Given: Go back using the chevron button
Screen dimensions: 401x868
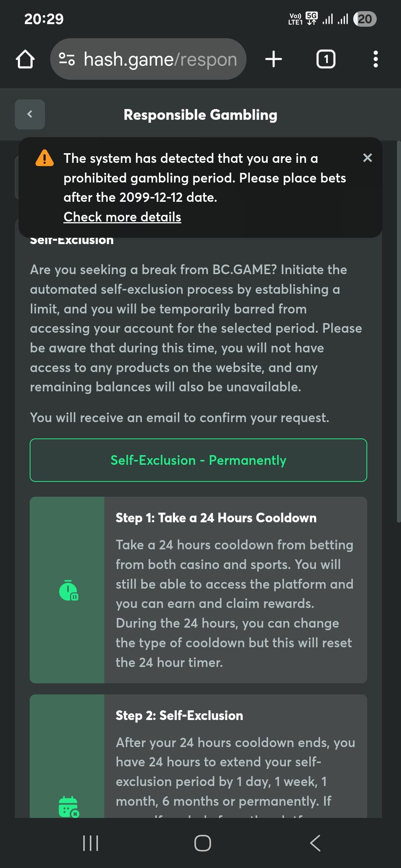Looking at the screenshot, I should click(30, 114).
